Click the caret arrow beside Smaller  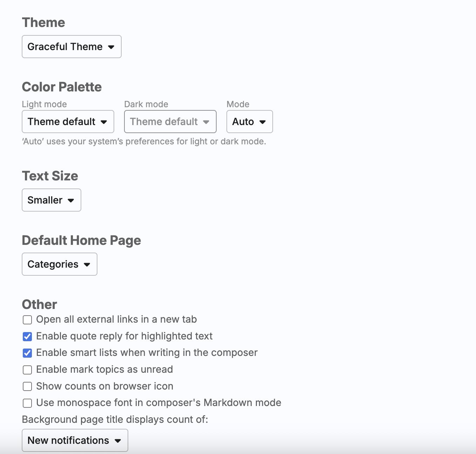click(x=71, y=200)
